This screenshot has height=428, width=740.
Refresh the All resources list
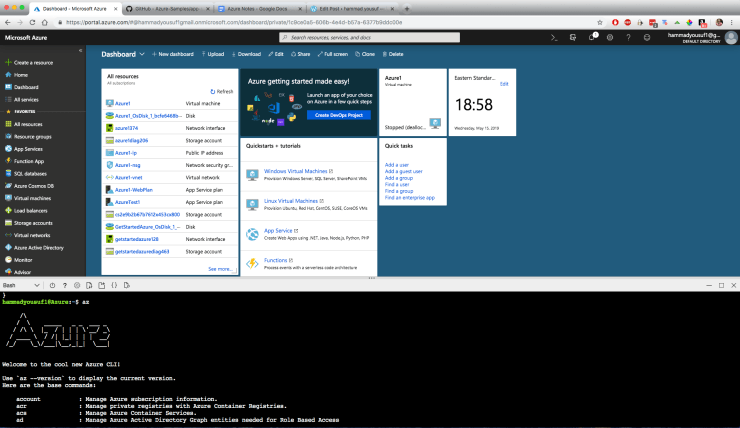pos(221,91)
